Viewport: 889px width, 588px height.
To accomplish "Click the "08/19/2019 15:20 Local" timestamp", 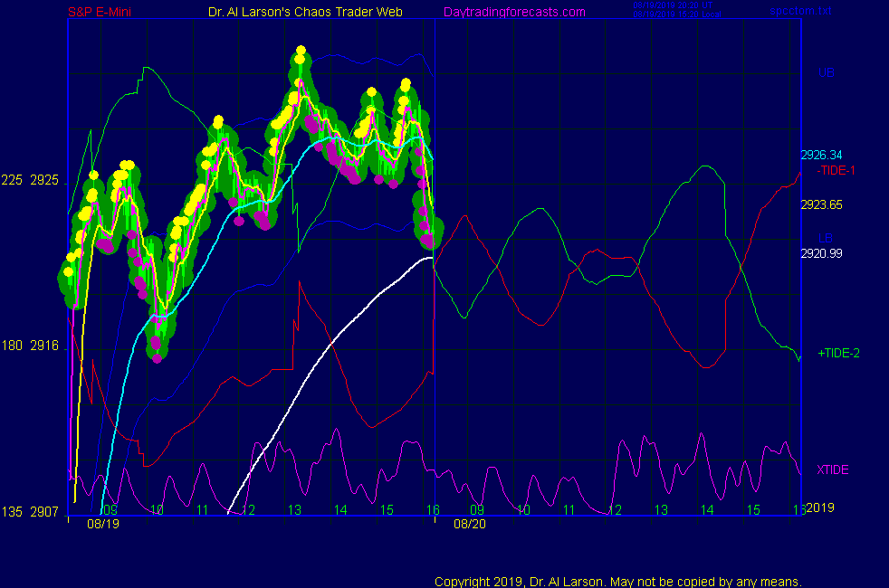I will pos(677,14).
